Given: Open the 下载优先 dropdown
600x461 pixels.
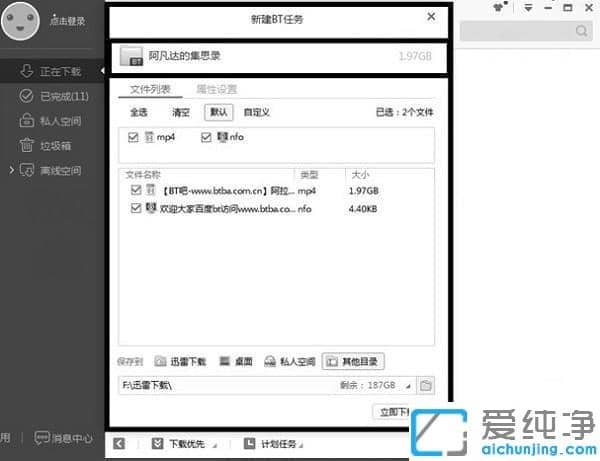Looking at the screenshot, I should point(184,444).
